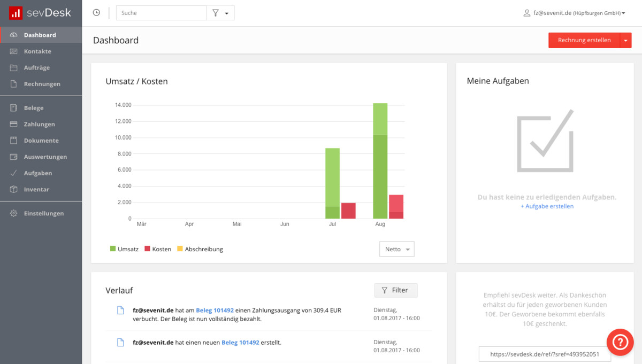Expand the Netto dropdown

pos(396,249)
